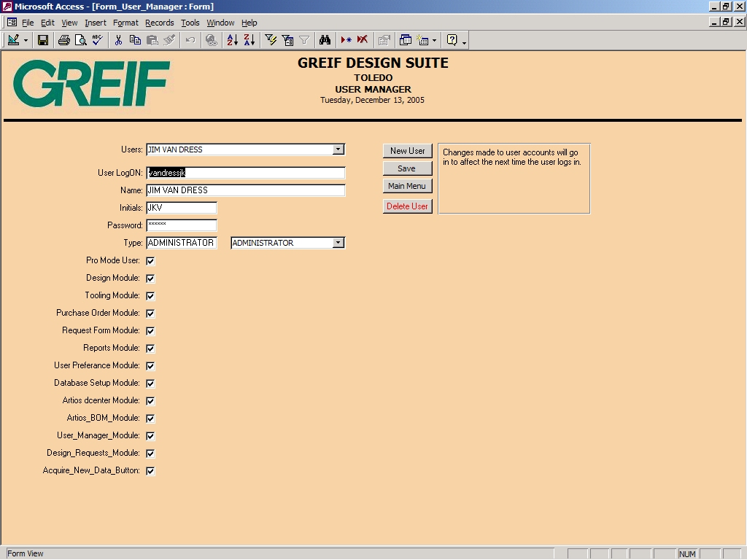Open the View menu
The image size is (747, 560).
tap(69, 23)
